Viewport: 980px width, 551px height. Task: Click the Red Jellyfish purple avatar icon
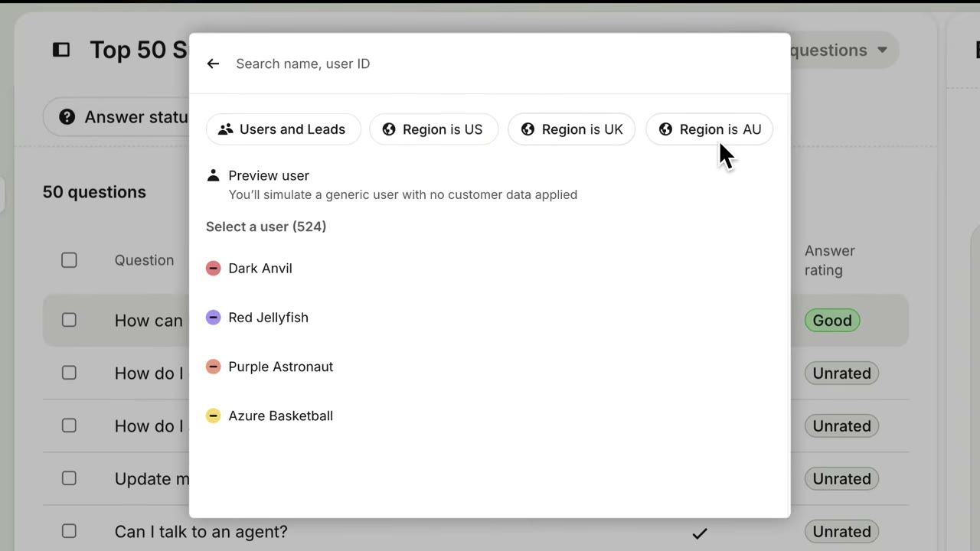pos(213,317)
